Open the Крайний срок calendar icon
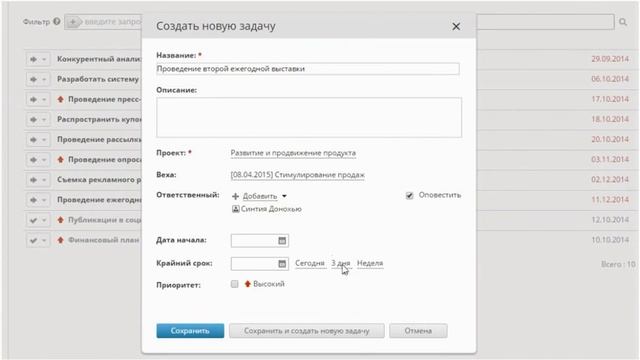The image size is (640, 360). point(282,264)
